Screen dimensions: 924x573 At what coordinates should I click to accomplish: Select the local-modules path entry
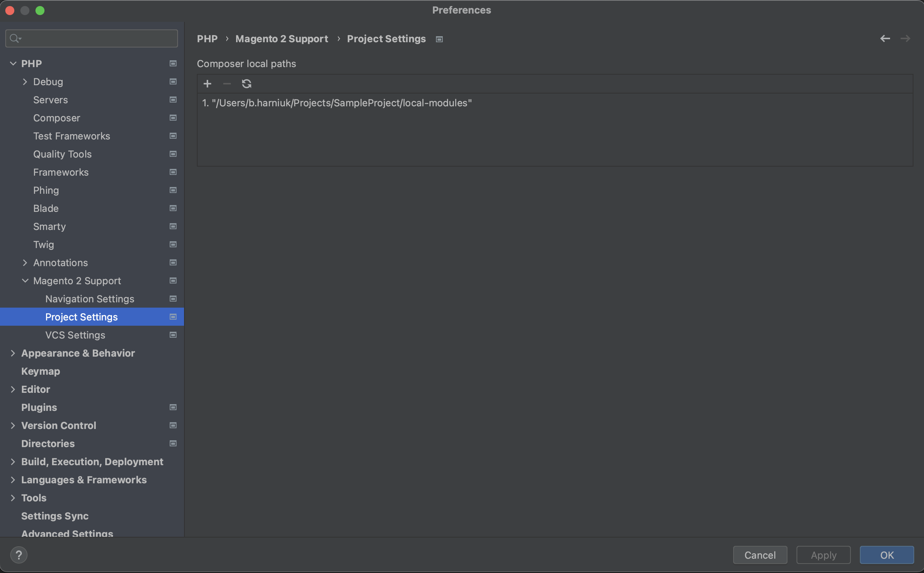(x=555, y=103)
